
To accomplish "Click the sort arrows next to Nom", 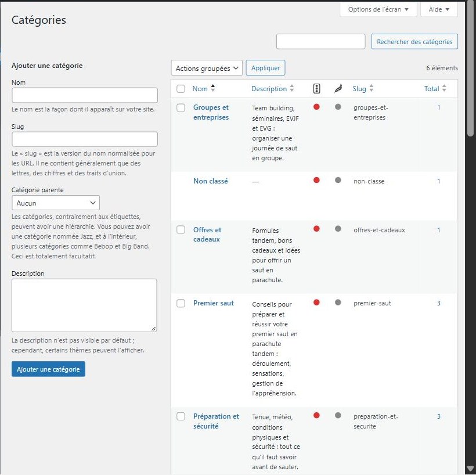I will pos(213,88).
